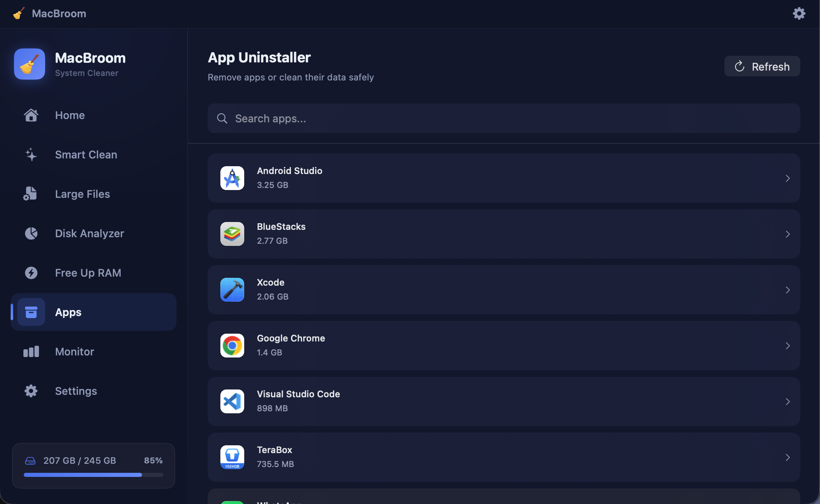The height and width of the screenshot is (504, 820).
Task: Expand TeraBox row chevron
Action: coord(788,457)
